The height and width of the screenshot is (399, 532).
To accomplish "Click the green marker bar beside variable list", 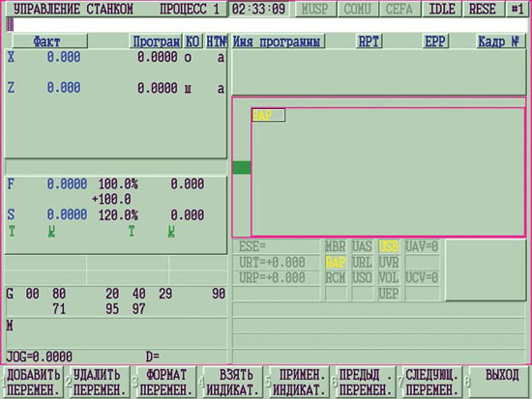I will coord(242,168).
